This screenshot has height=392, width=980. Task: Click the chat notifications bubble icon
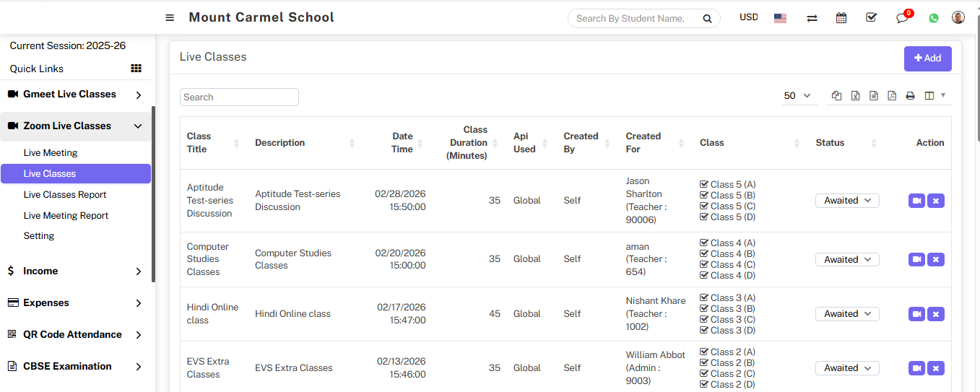click(x=902, y=18)
